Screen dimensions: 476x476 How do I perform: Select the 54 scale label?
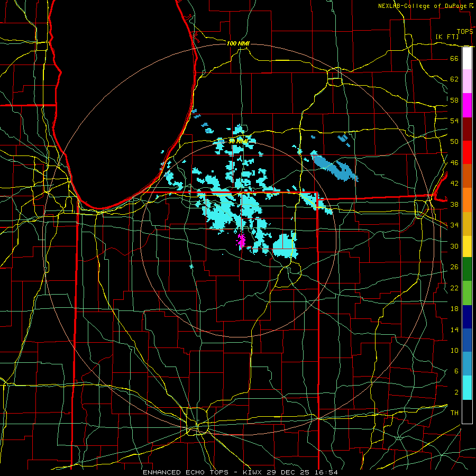click(x=454, y=121)
